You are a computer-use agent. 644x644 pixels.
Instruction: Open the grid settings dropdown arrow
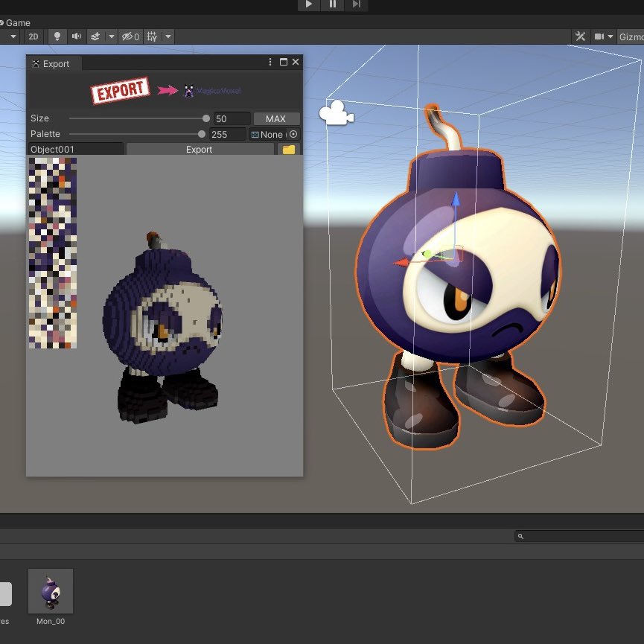[x=168, y=36]
